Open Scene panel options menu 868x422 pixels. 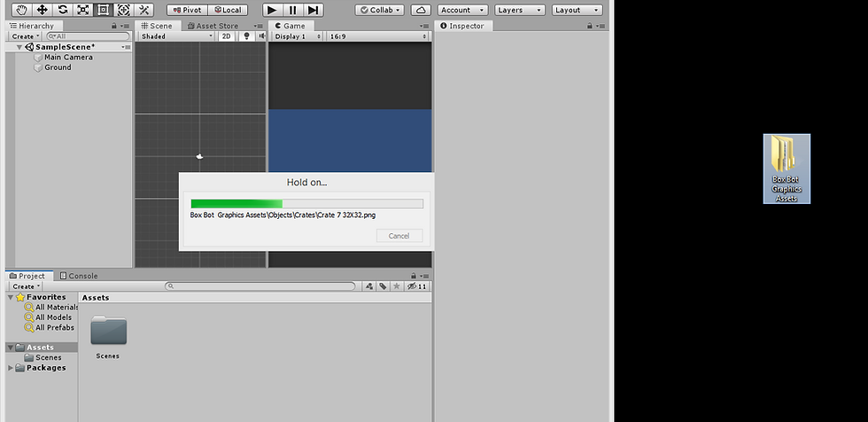tap(259, 26)
